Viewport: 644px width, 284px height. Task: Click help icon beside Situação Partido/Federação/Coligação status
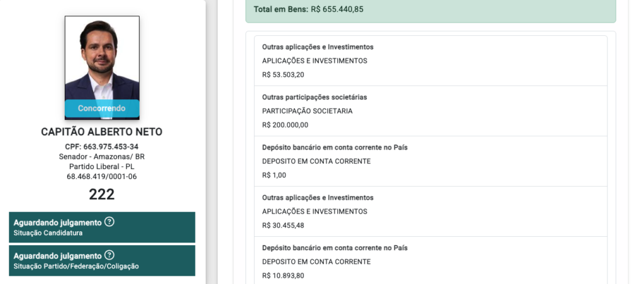[x=109, y=255]
